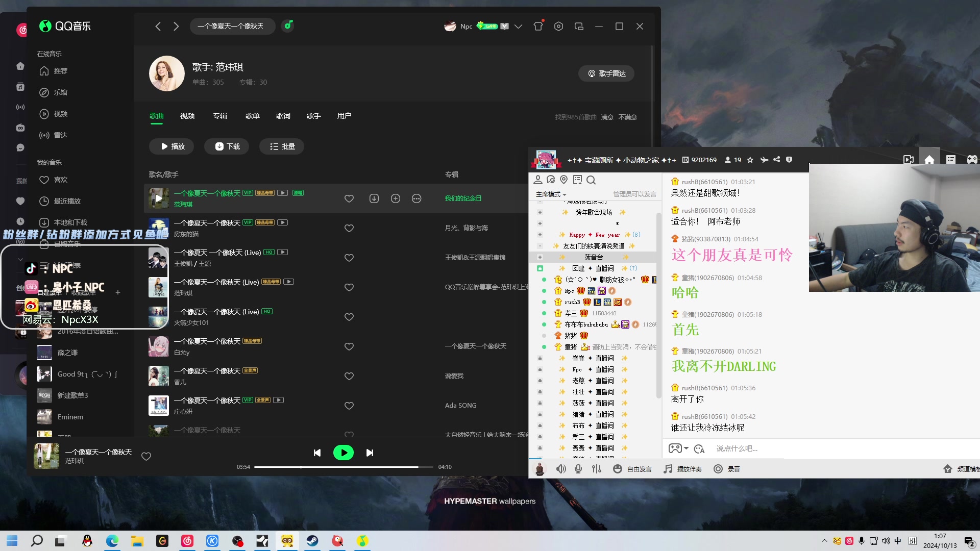Viewport: 980px width, 551px height.
Task: Like the currently playing song in player bar
Action: point(146,456)
